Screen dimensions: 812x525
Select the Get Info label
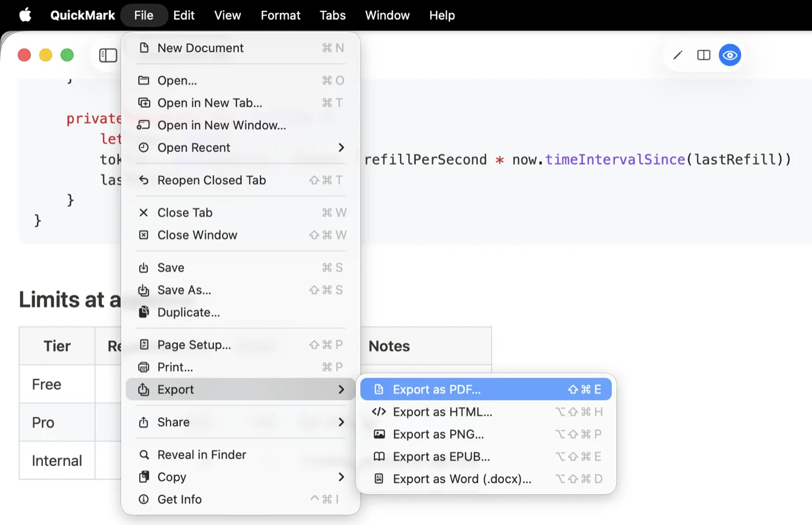tap(180, 499)
